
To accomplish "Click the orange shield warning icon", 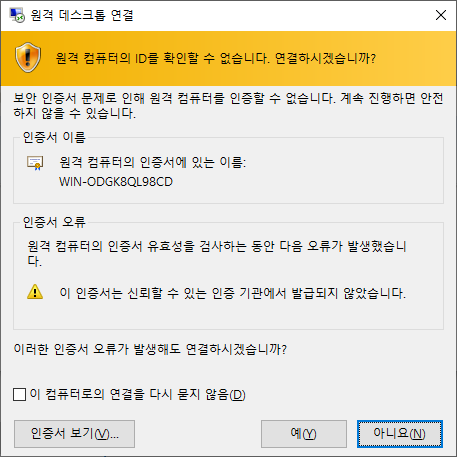I will (x=28, y=58).
